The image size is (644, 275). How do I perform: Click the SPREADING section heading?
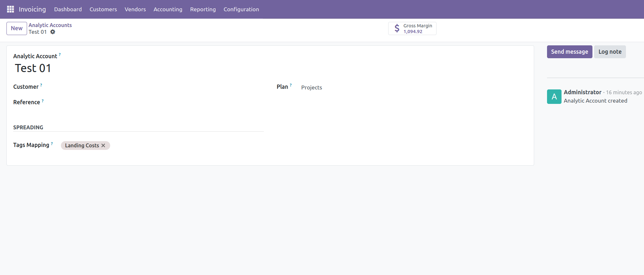28,127
